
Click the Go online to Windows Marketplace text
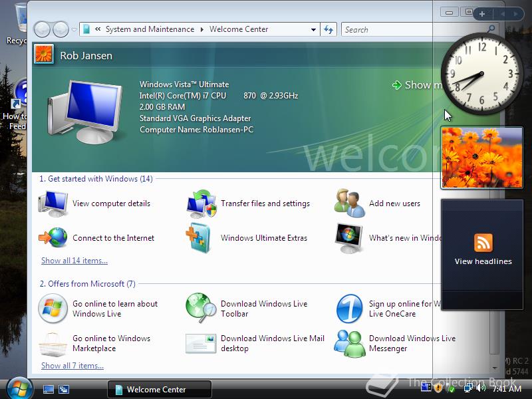click(111, 343)
